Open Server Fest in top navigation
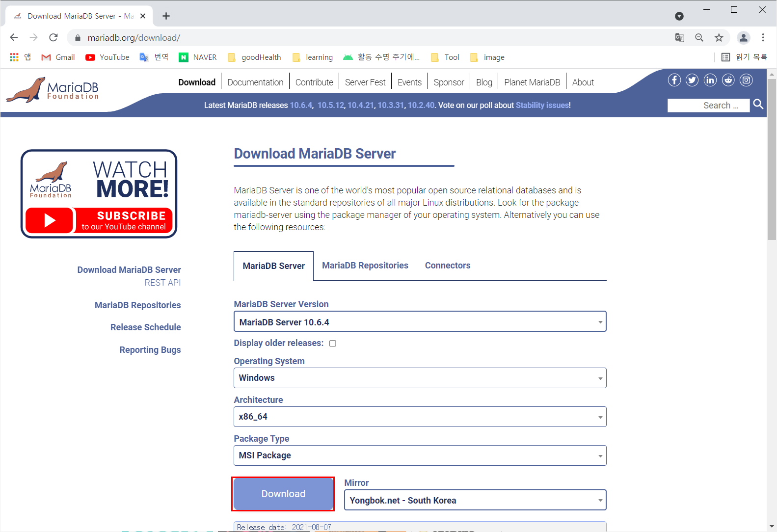The image size is (777, 532). coord(365,82)
